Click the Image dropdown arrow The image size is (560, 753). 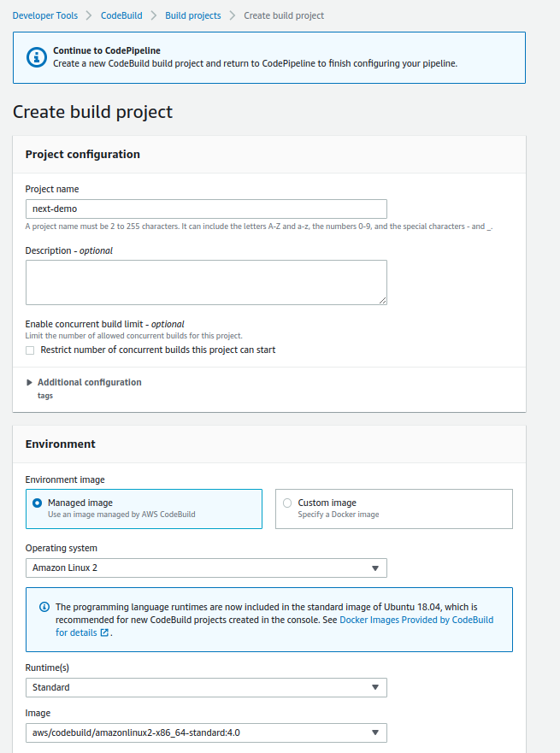(375, 732)
